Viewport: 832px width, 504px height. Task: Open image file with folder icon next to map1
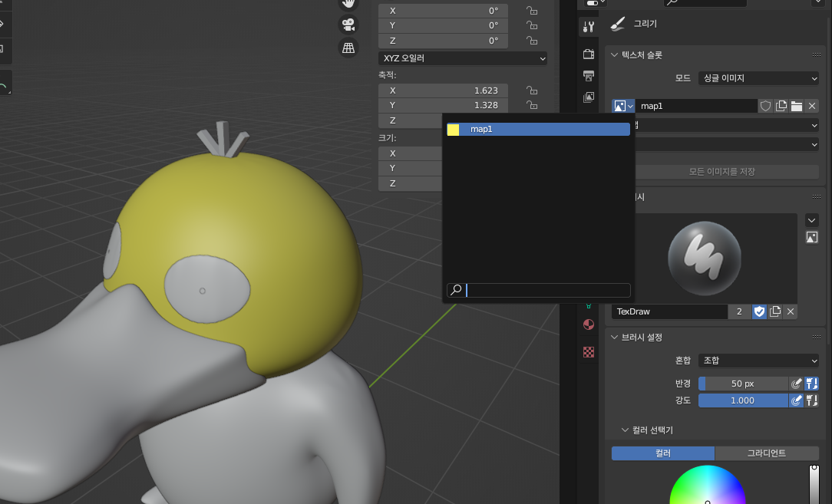(x=797, y=106)
